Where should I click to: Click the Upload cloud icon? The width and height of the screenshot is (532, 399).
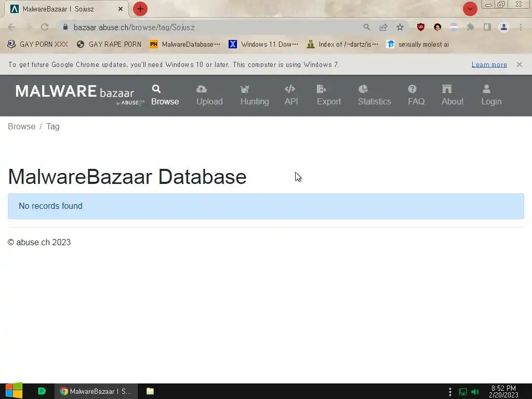(202, 89)
